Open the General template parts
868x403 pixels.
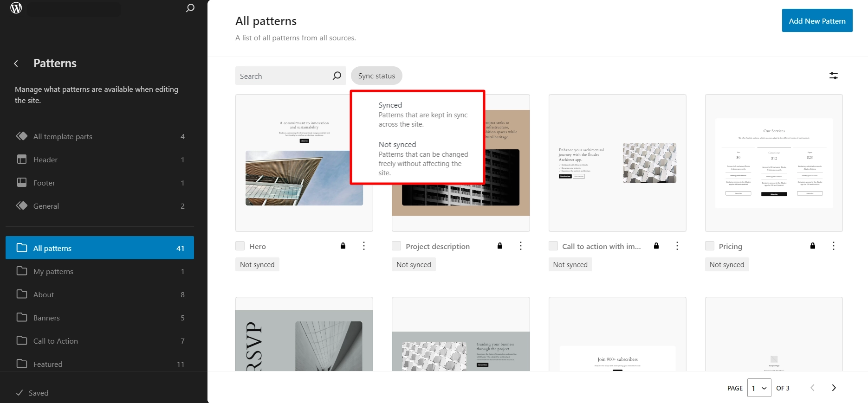(x=100, y=206)
